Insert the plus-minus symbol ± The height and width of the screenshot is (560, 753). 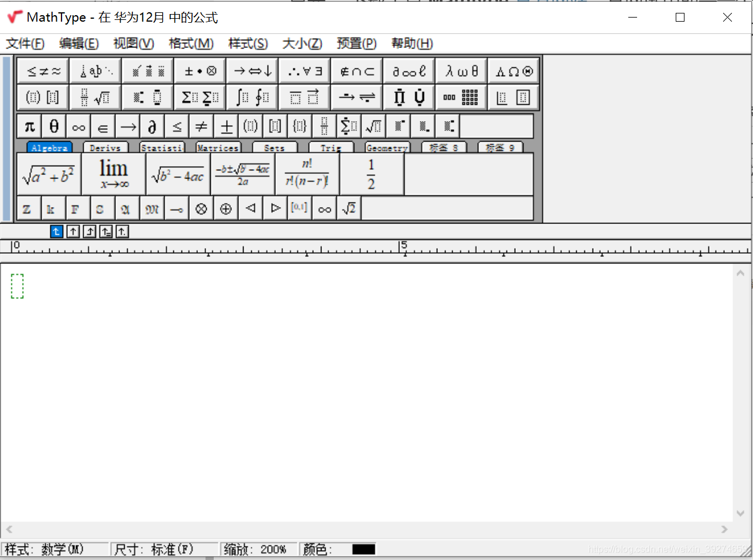[226, 126]
